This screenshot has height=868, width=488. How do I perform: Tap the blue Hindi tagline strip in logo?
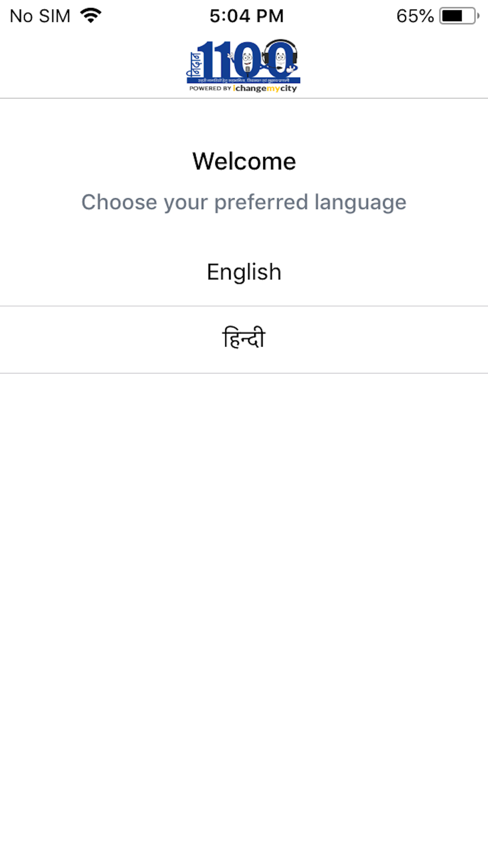[244, 80]
